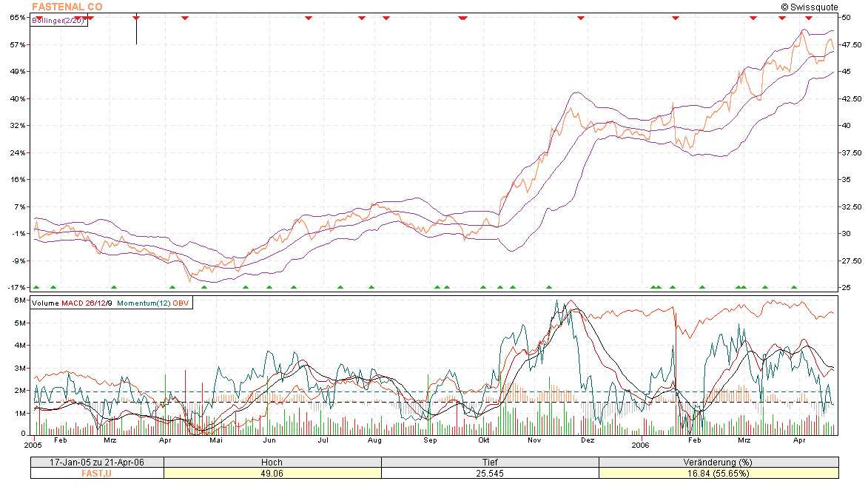Click the 47.50 price axis label
The height and width of the screenshot is (501, 868).
tap(852, 44)
